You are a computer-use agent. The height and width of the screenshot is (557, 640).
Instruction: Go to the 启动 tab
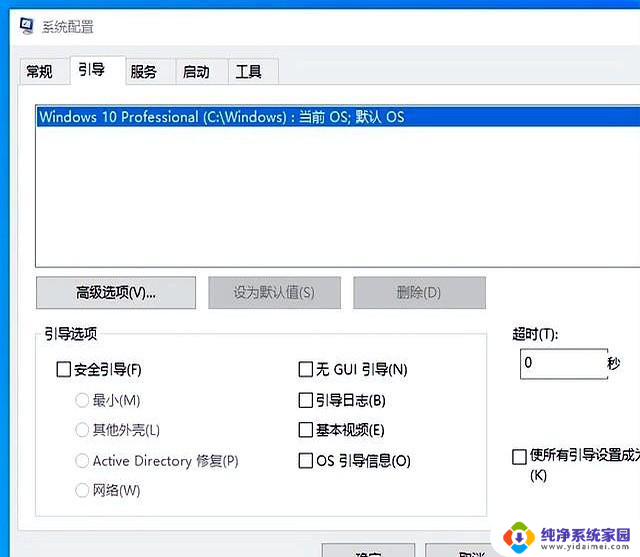tap(202, 72)
